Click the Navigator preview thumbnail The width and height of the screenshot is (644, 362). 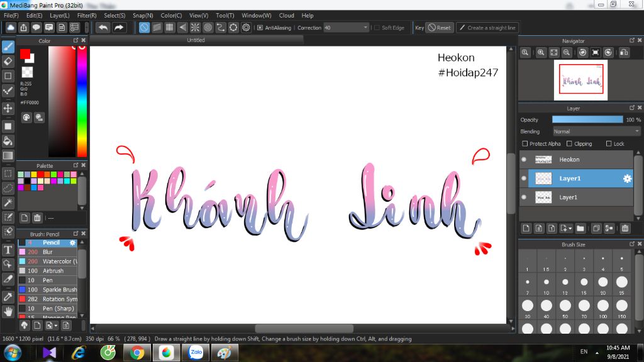click(580, 80)
